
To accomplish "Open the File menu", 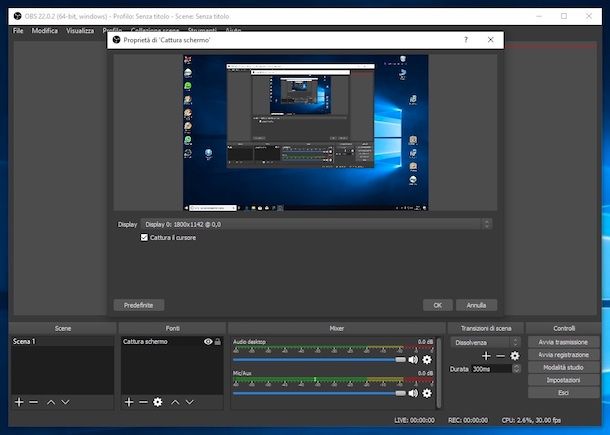I will pyautogui.click(x=18, y=31).
